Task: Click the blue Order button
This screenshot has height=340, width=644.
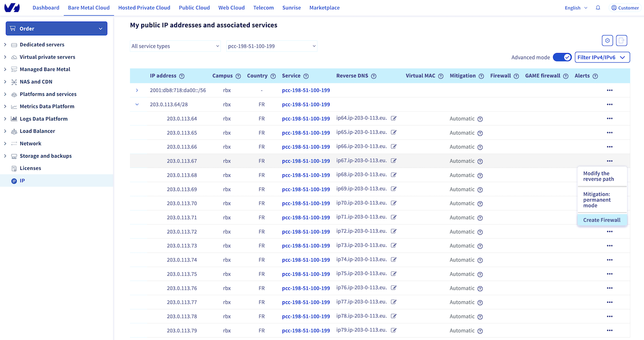Action: (x=56, y=29)
